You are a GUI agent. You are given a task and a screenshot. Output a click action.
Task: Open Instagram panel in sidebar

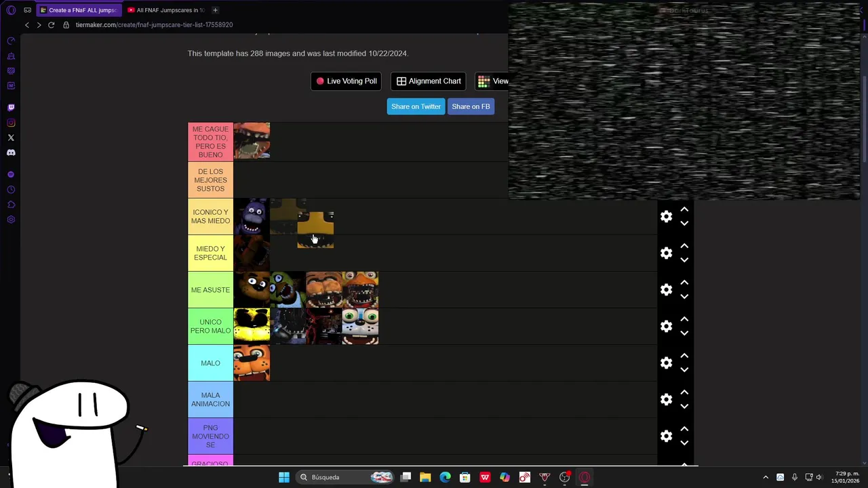coord(11,123)
